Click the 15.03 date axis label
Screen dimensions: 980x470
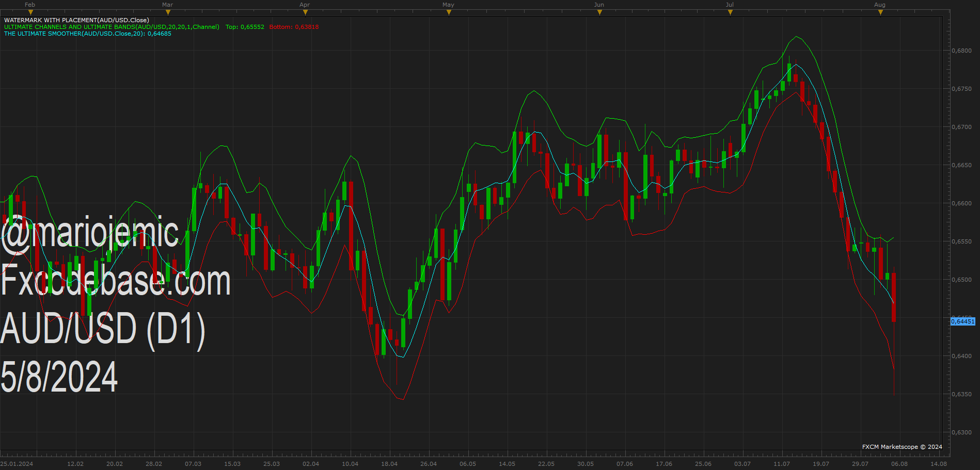pyautogui.click(x=232, y=464)
